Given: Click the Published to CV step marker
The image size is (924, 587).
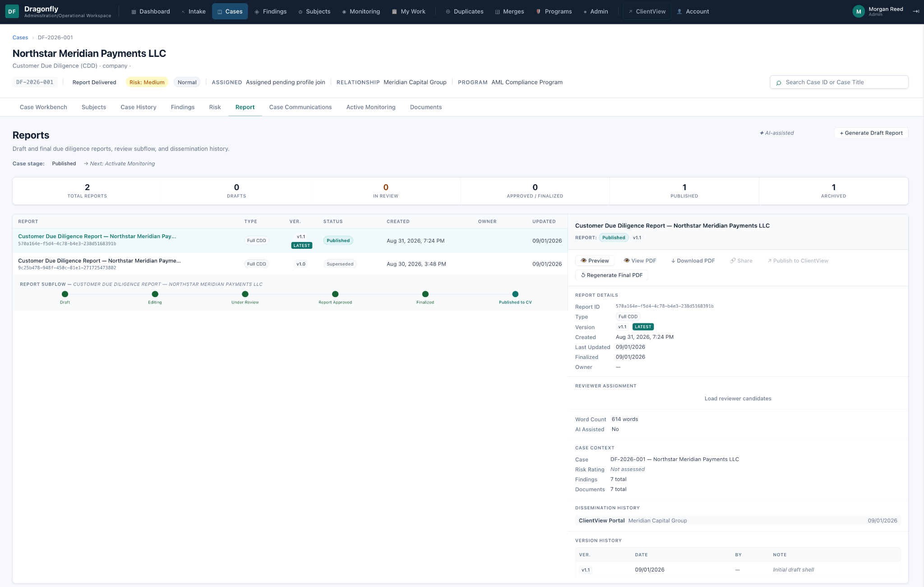Looking at the screenshot, I should click(x=515, y=294).
